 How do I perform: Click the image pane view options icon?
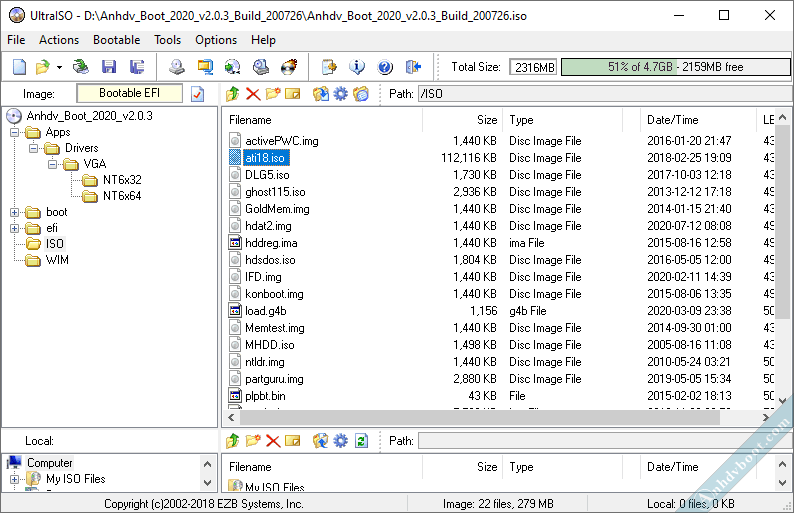pos(361,94)
